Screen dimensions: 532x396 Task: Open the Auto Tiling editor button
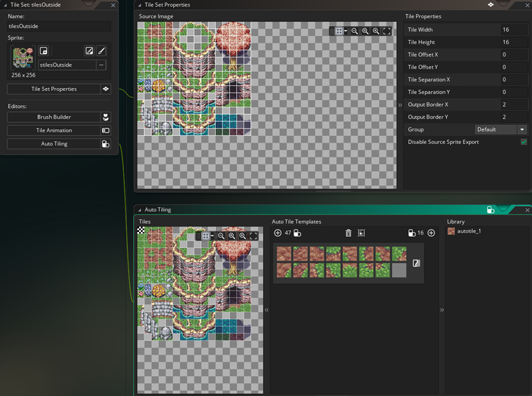click(54, 143)
